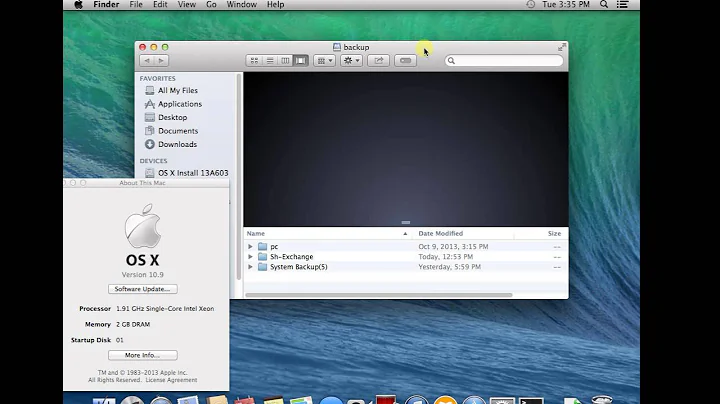Switch to list view
Viewport: 720px width, 404px height.
tap(270, 61)
